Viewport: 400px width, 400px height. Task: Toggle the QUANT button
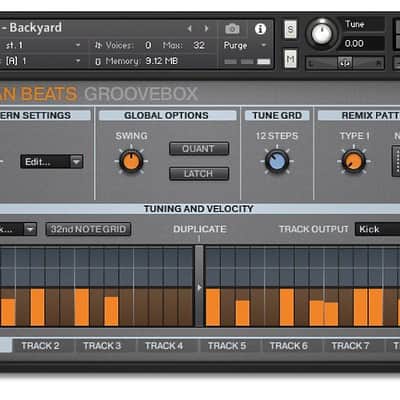199,149
